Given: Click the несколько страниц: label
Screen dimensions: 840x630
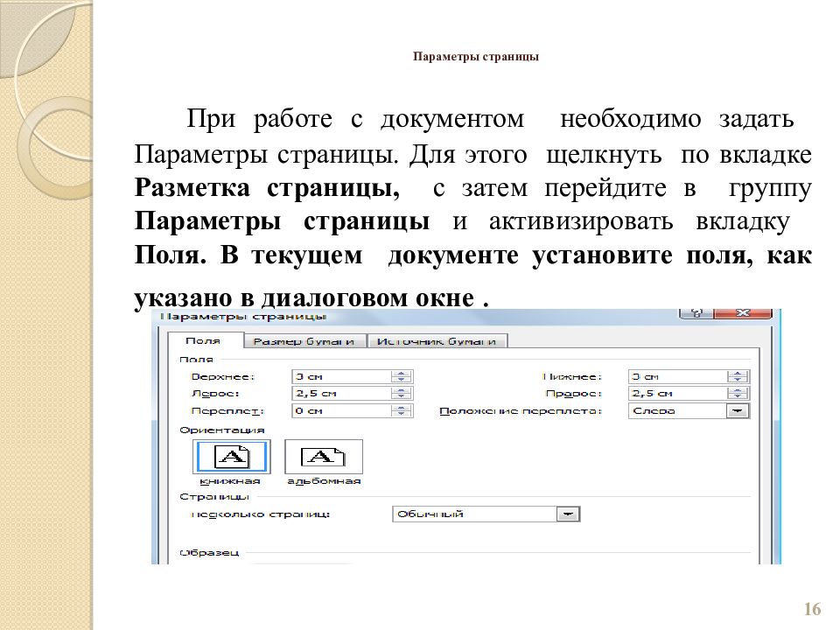Looking at the screenshot, I should [x=261, y=514].
